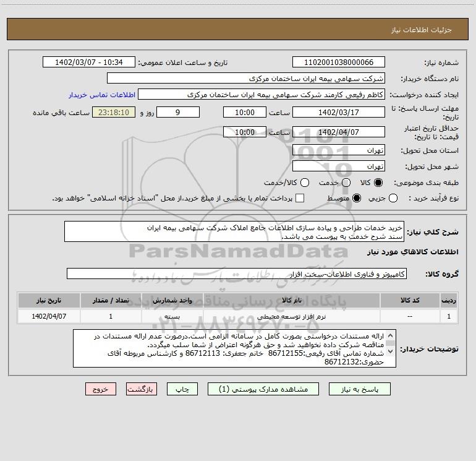Screen dimensions: 476x461
Task: Click the unit cell بسته
Action: [172, 317]
